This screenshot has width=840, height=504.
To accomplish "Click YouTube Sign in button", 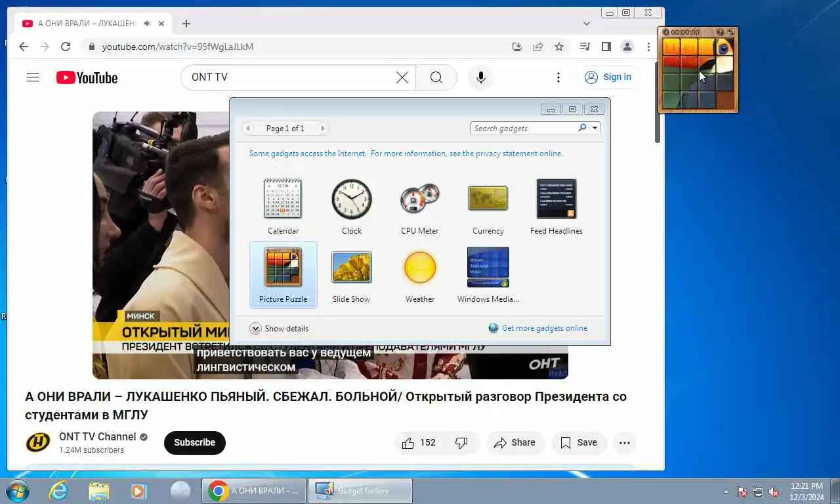I will pyautogui.click(x=608, y=77).
